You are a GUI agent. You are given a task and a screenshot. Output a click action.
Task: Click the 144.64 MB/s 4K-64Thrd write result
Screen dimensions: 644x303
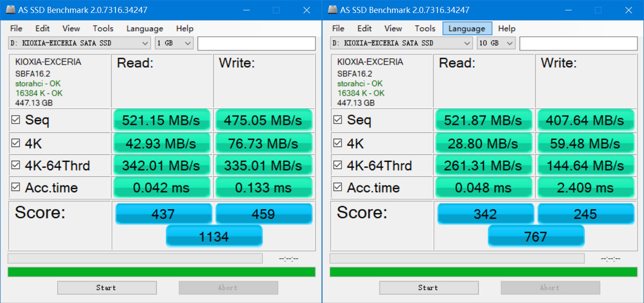pos(585,166)
